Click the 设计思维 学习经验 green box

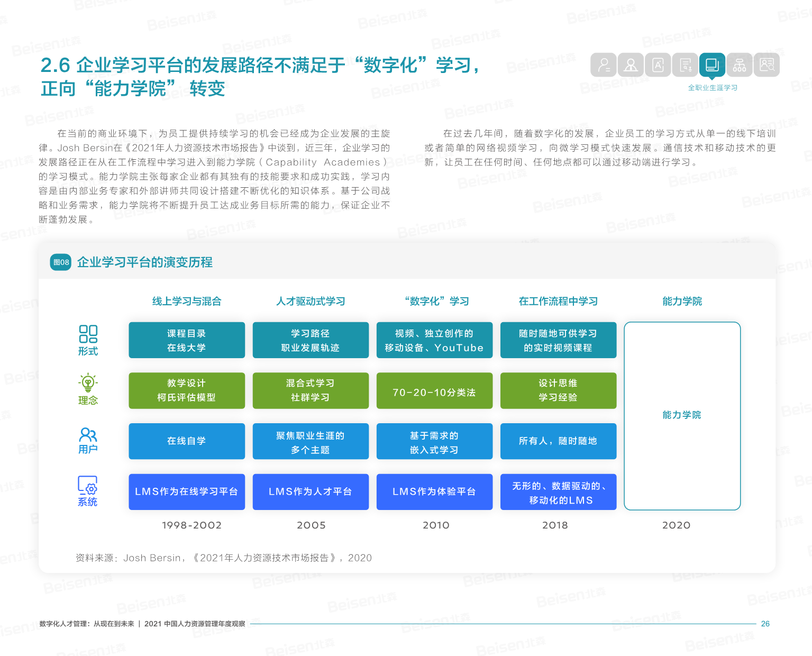coord(558,390)
